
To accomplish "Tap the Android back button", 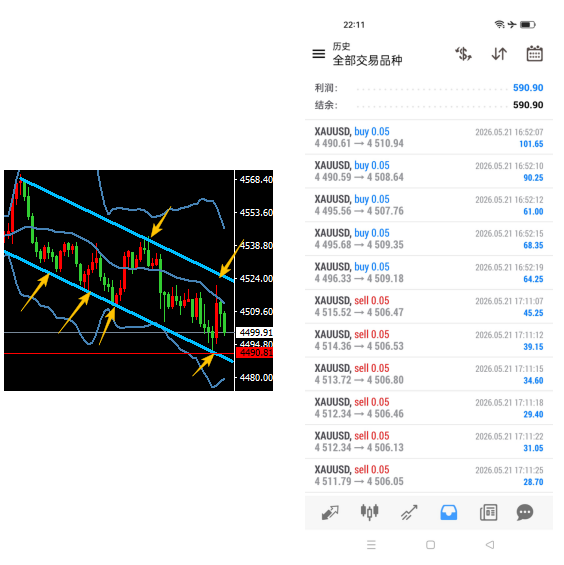I will (x=490, y=544).
